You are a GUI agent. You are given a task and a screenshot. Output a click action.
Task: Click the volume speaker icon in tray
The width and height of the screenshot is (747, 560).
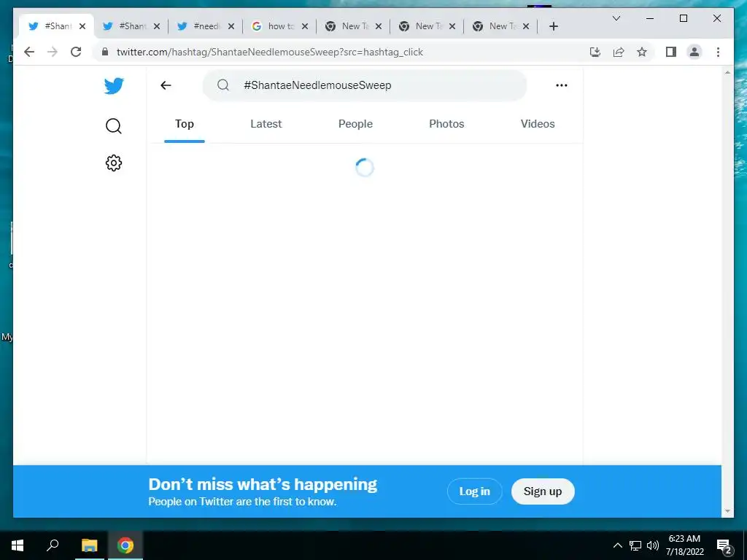[x=653, y=545]
